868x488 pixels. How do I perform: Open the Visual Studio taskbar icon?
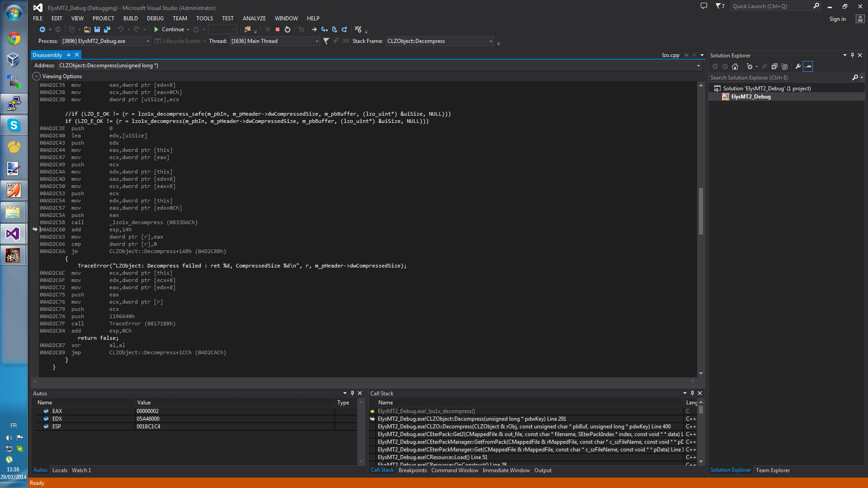pos(14,234)
